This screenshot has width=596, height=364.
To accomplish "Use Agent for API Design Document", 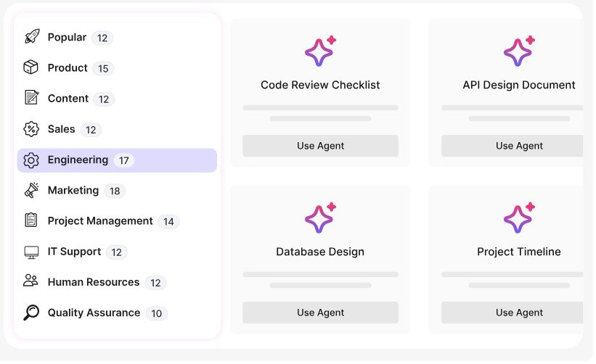I will click(x=512, y=146).
